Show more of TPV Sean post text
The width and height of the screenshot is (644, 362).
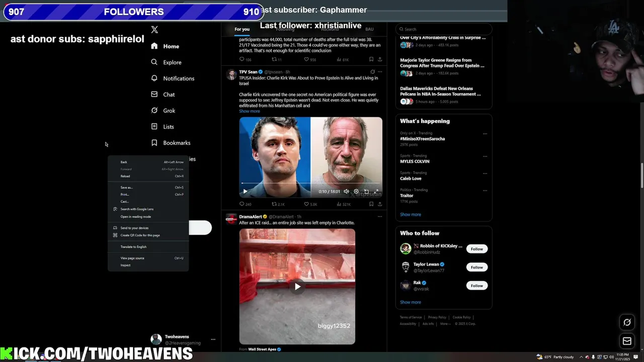(x=250, y=111)
